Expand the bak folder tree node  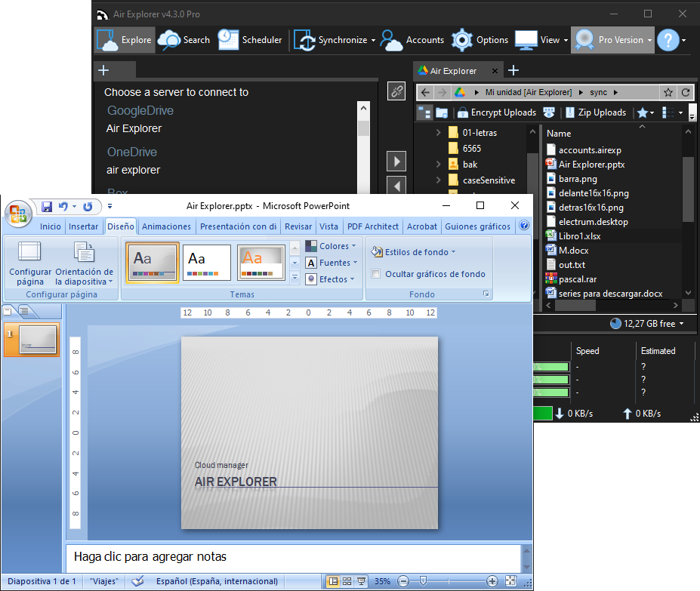(x=439, y=165)
